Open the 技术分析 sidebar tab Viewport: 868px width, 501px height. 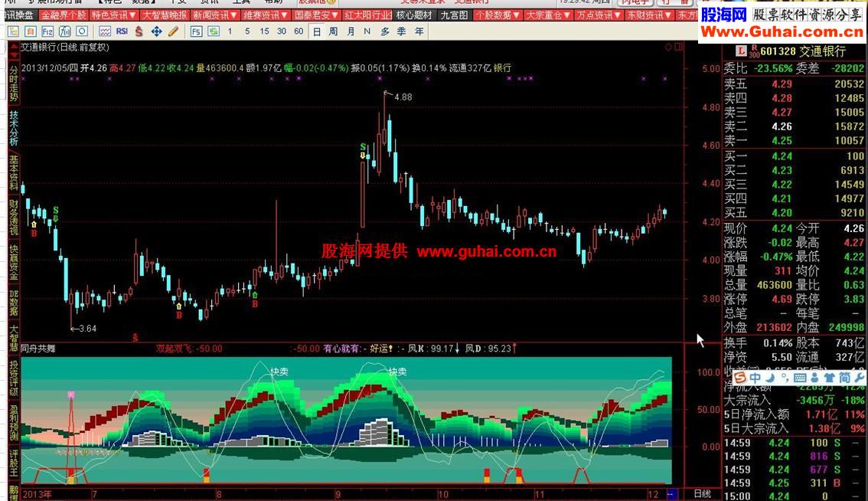tap(14, 128)
